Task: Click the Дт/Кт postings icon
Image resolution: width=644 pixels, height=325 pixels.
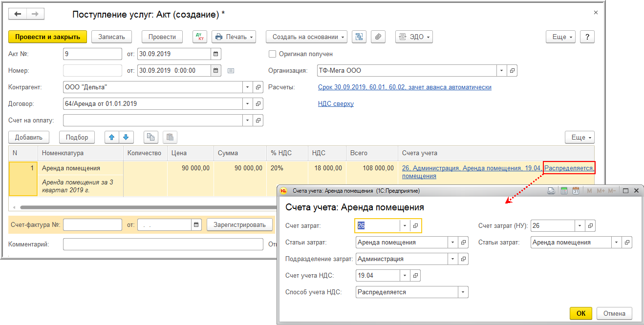Action: click(199, 37)
